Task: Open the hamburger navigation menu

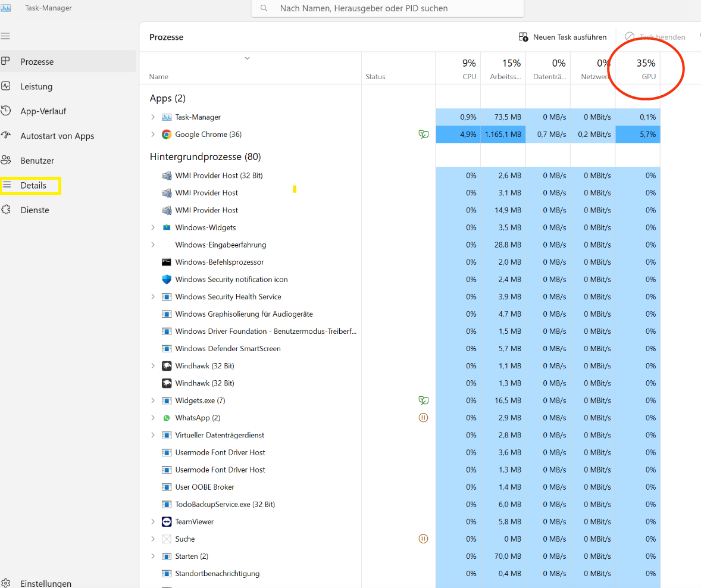Action: pyautogui.click(x=5, y=36)
